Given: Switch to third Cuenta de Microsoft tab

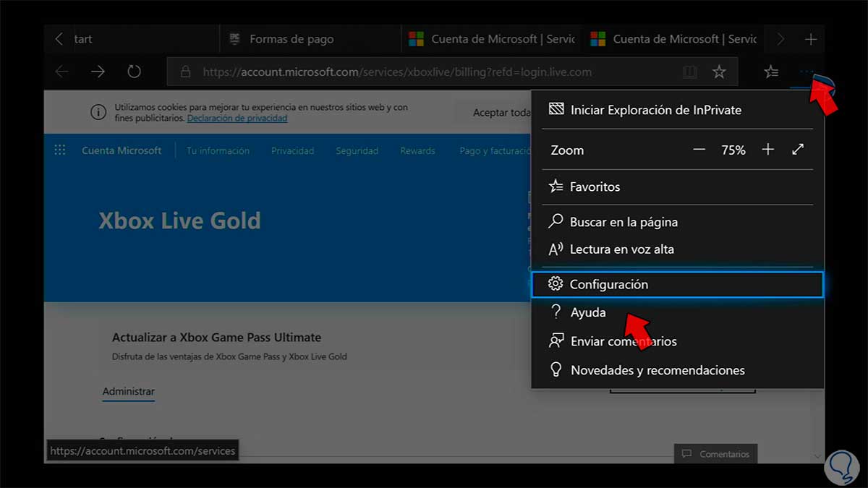Looking at the screenshot, I should [491, 39].
